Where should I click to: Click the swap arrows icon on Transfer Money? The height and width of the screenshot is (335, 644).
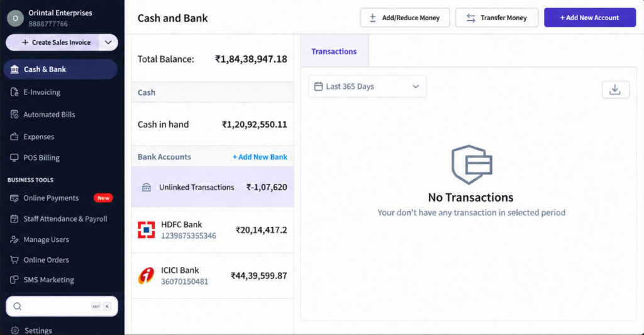(470, 18)
